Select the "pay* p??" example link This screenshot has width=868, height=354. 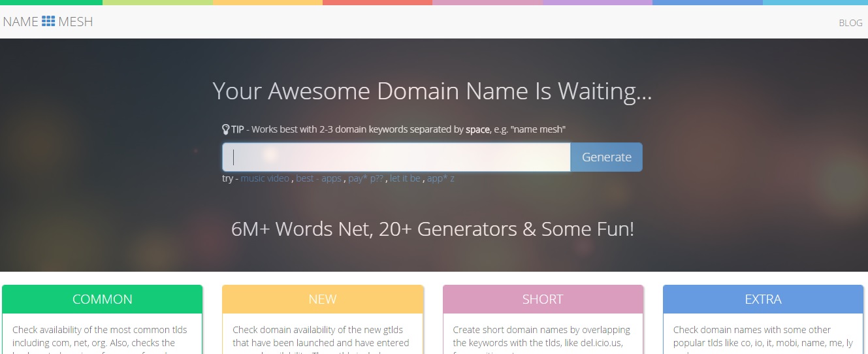(366, 178)
